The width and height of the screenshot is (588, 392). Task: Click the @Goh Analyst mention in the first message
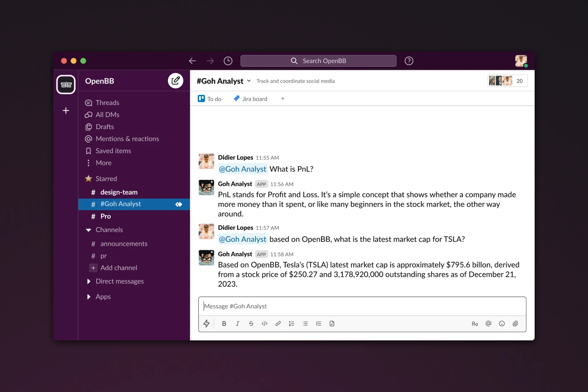coord(242,169)
